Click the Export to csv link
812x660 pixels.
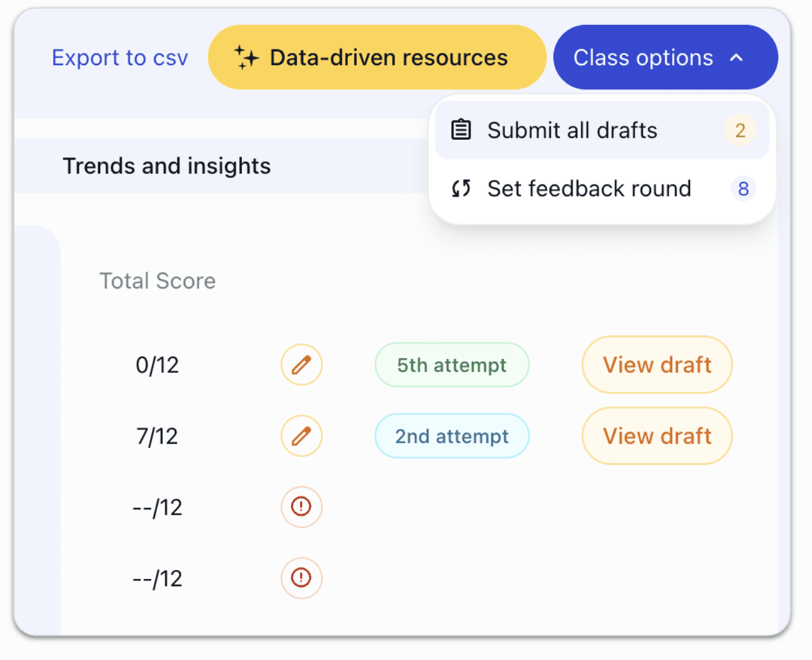point(120,57)
